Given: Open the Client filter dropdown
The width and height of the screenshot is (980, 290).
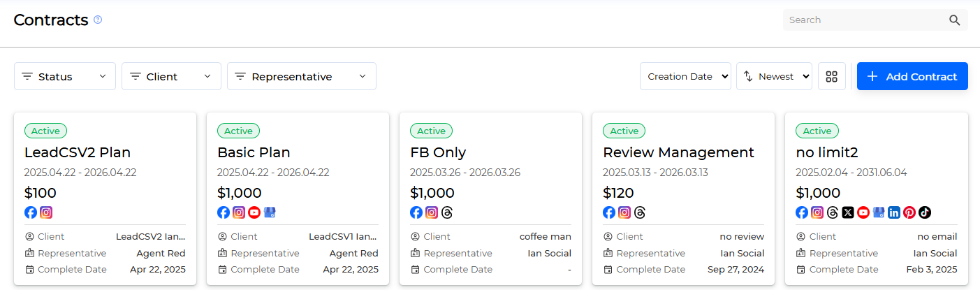Looking at the screenshot, I should (x=171, y=76).
